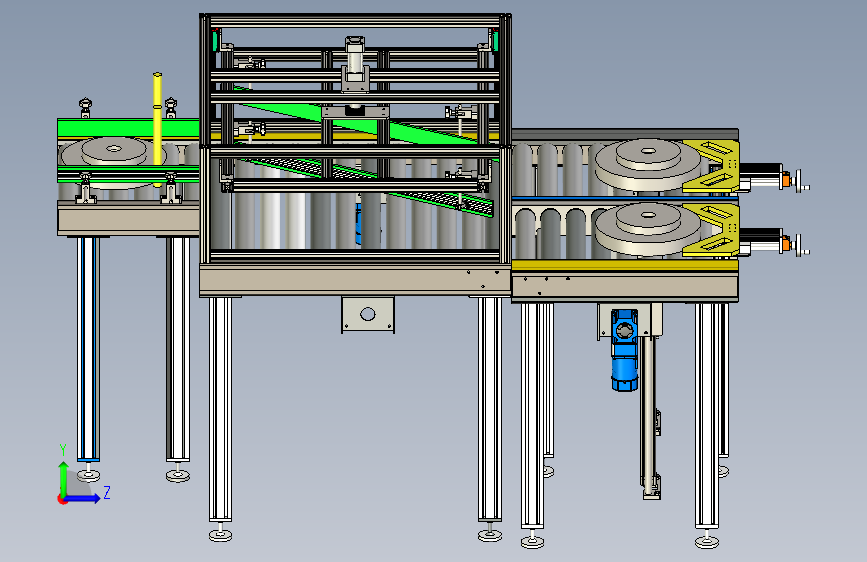Click the "Z" axis label text
Screen dimensions: 867x562
tap(107, 492)
